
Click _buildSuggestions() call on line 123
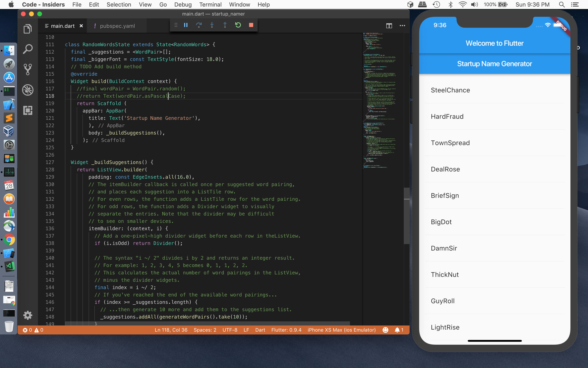click(134, 133)
